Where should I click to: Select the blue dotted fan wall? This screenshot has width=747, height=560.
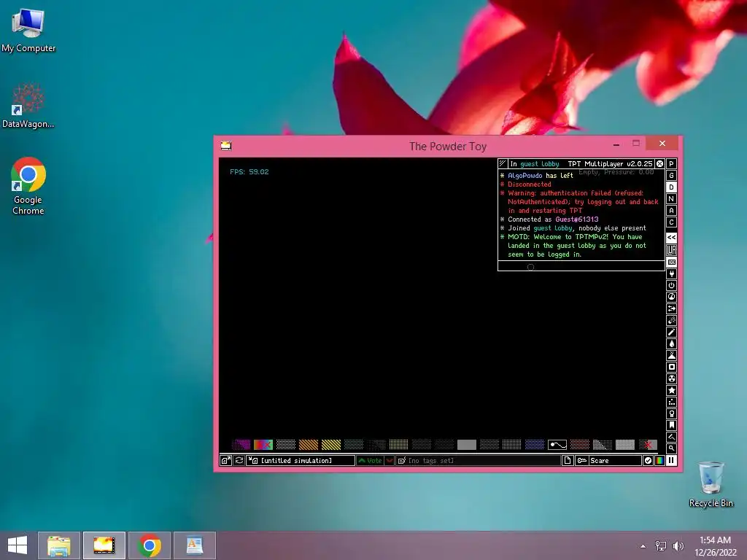coord(535,445)
